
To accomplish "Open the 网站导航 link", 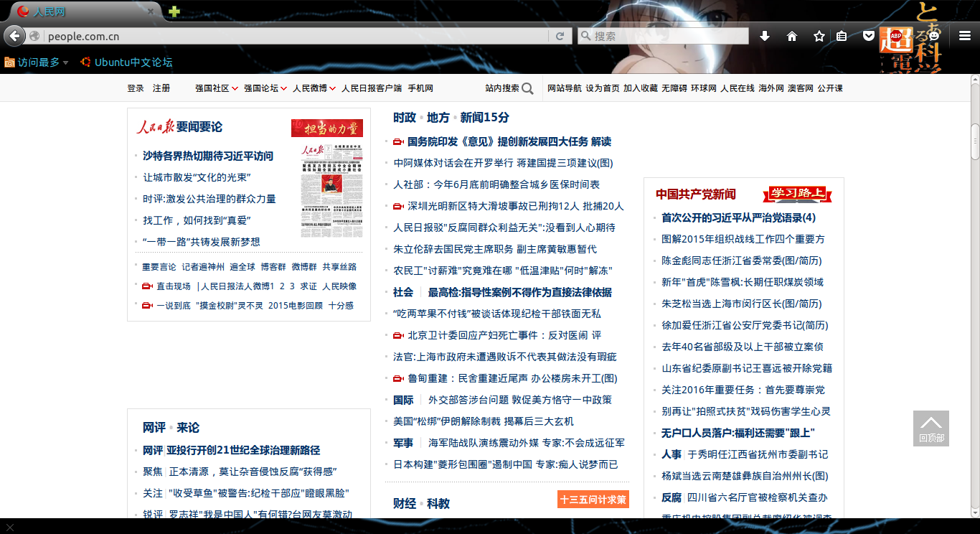I will (565, 88).
